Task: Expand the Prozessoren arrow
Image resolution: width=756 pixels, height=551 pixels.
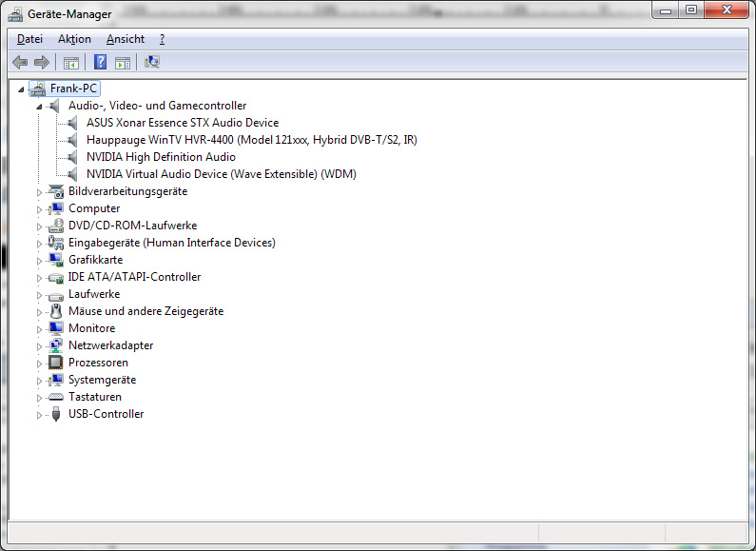Action: pyautogui.click(x=39, y=364)
